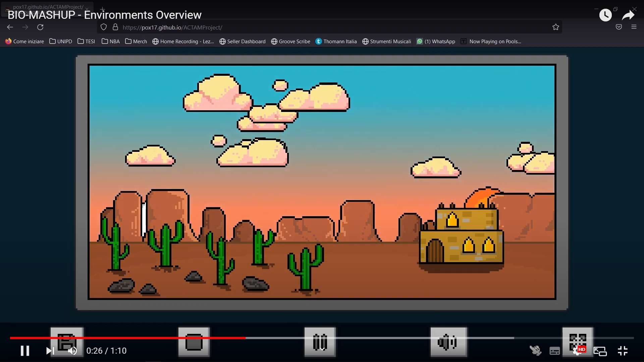Screen dimensions: 644x362
Task: Mute the video volume
Action: pyautogui.click(x=72, y=351)
